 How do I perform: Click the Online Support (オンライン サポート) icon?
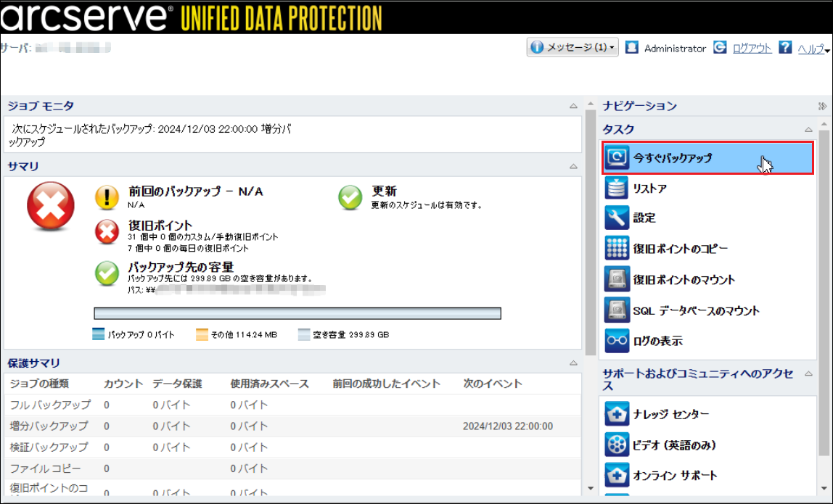coord(617,475)
